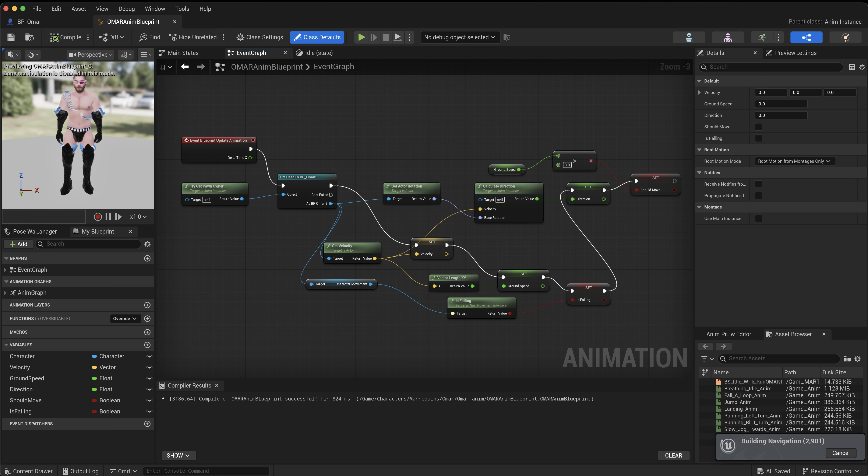The width and height of the screenshot is (868, 476).
Task: Open Find in blueprint
Action: pyautogui.click(x=150, y=37)
